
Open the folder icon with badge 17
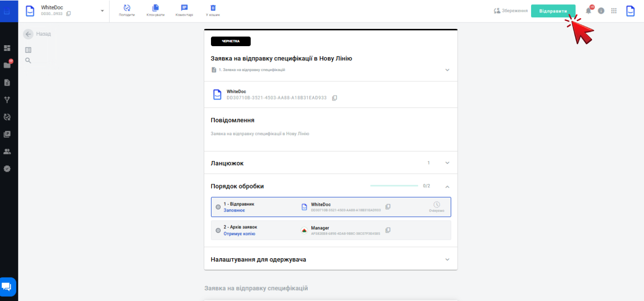point(7,65)
